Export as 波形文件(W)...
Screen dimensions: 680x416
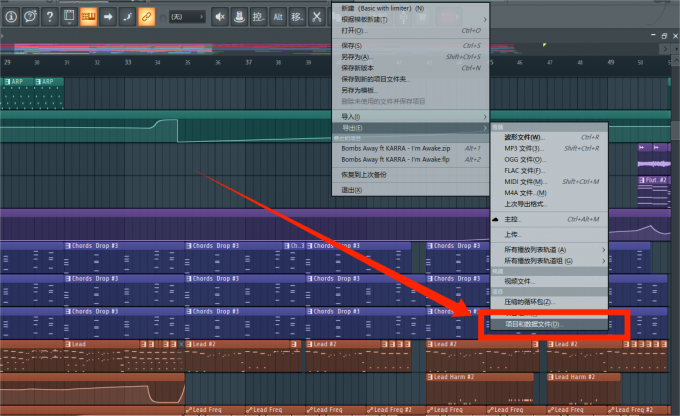(549, 137)
